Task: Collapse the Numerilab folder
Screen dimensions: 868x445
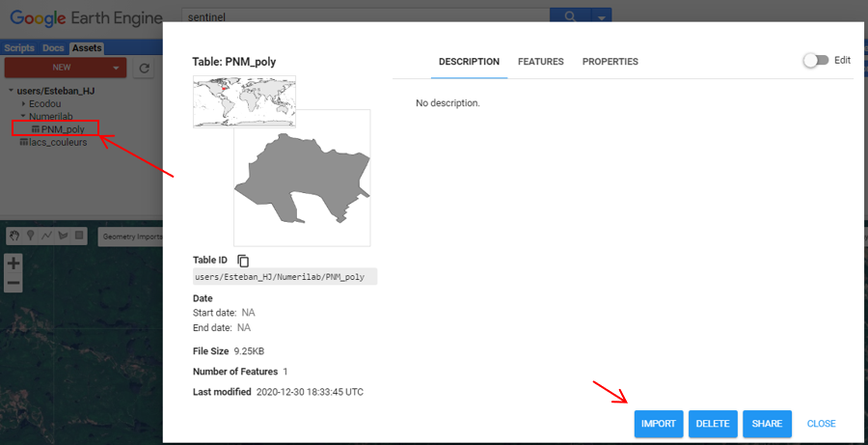Action: [x=24, y=117]
